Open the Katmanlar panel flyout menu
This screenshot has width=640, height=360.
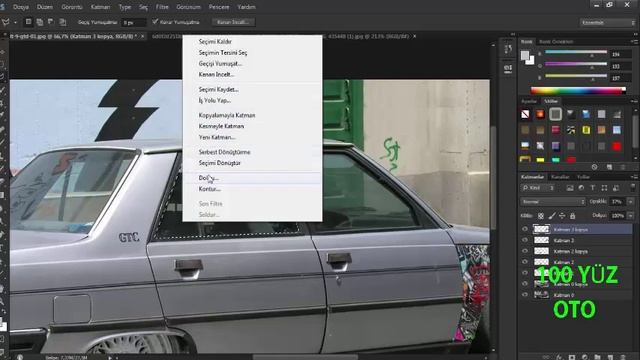pos(634,177)
